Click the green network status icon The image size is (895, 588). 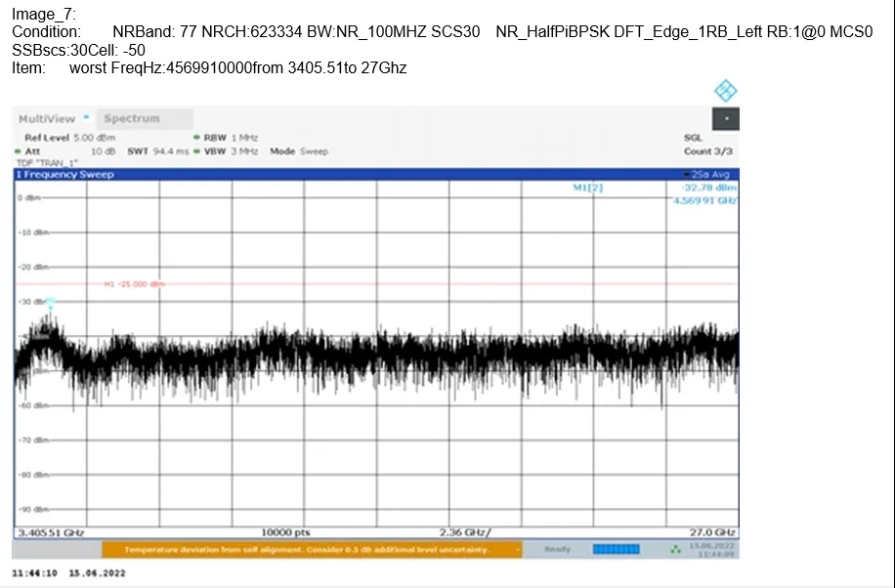click(x=676, y=549)
